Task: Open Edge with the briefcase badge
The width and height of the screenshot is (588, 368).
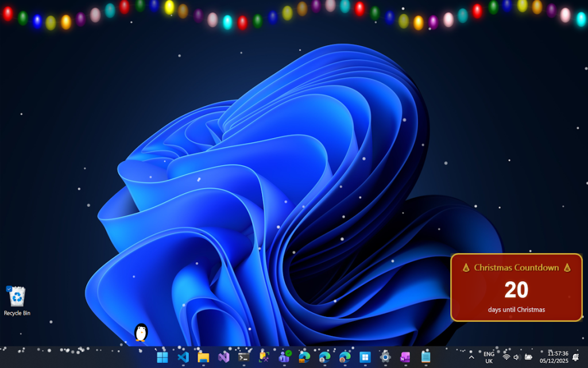Action: [304, 357]
